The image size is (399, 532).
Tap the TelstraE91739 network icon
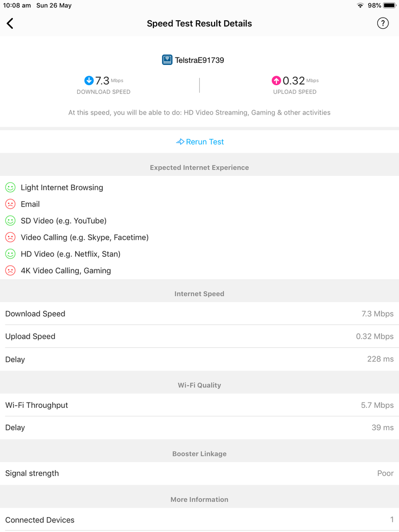pyautogui.click(x=167, y=60)
